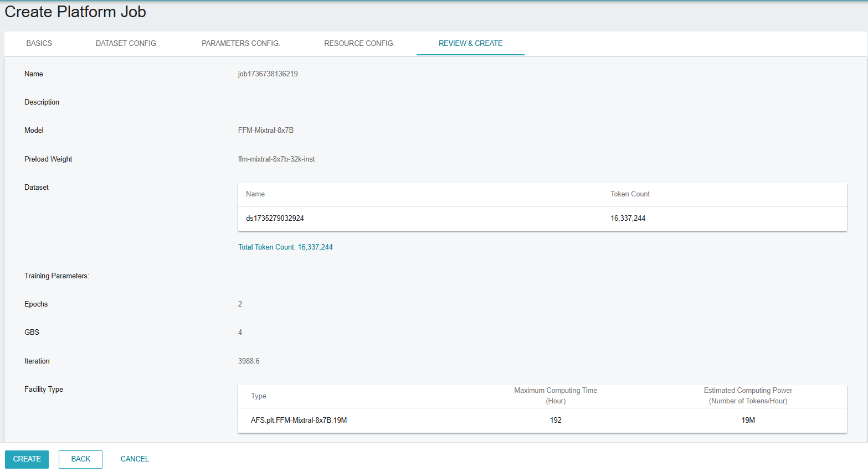Click Total Token Count: 16,337,244 text
This screenshot has width=868, height=472.
coord(285,247)
